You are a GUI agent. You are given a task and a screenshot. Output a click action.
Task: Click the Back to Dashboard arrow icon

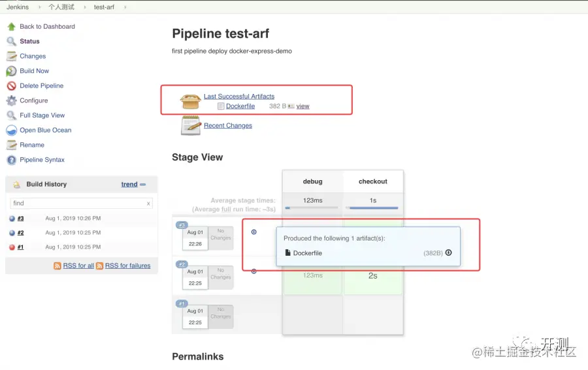pyautogui.click(x=12, y=27)
